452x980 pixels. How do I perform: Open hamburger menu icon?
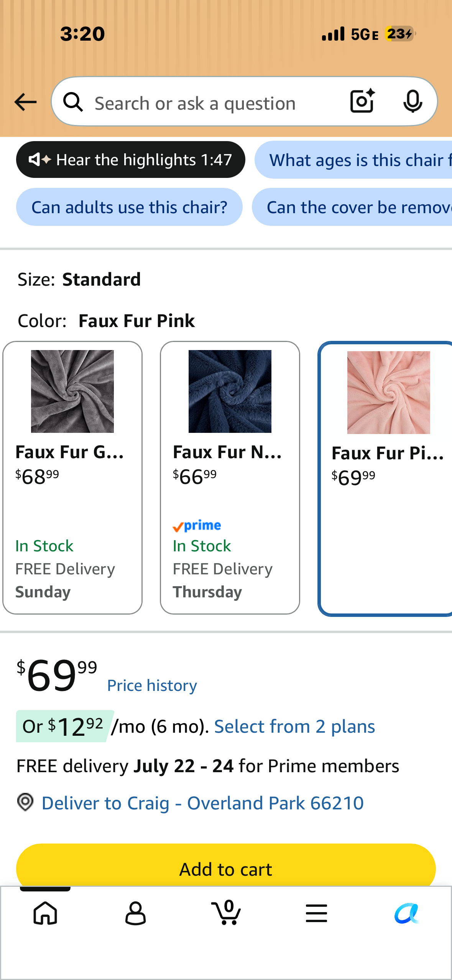316,913
